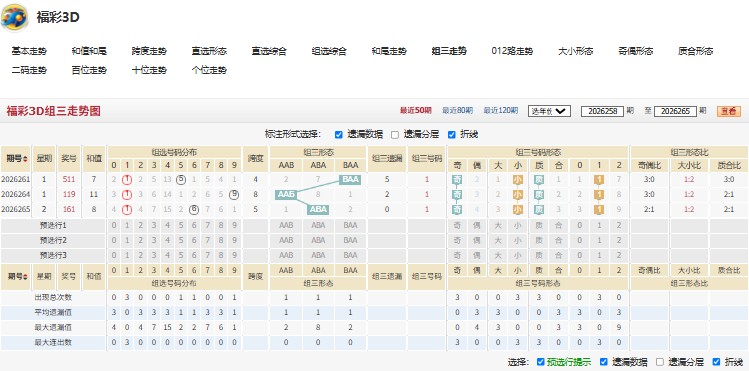Open the 选年份 dropdown
Viewport: 749px width, 371px height.
click(549, 111)
